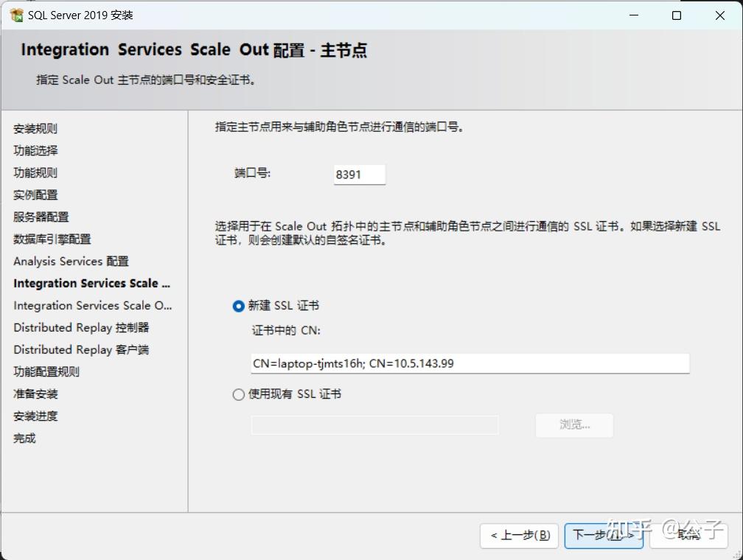Select 完成 at the bottom of sidebar
The width and height of the screenshot is (743, 560).
(24, 438)
